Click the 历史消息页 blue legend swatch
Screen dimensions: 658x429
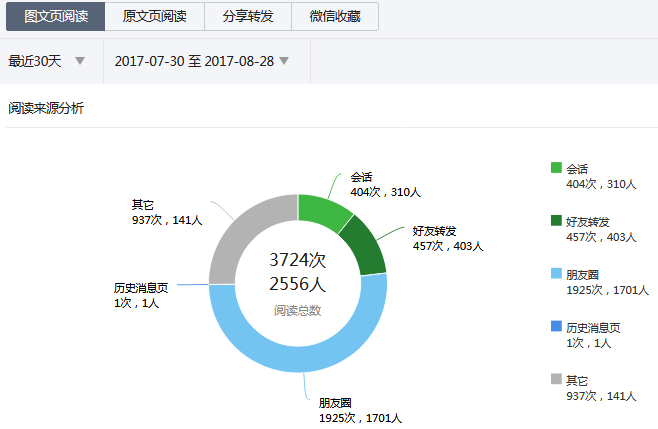coord(556,326)
